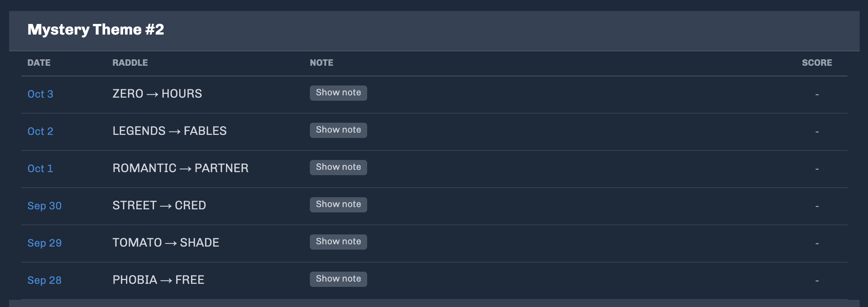Image resolution: width=868 pixels, height=307 pixels.
Task: Click the ZERO → HOURS raddle title
Action: (157, 93)
